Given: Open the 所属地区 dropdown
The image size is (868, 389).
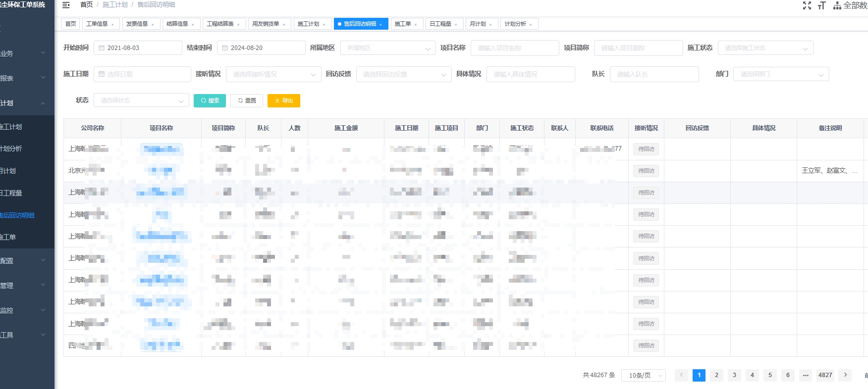Looking at the screenshot, I should (388, 48).
